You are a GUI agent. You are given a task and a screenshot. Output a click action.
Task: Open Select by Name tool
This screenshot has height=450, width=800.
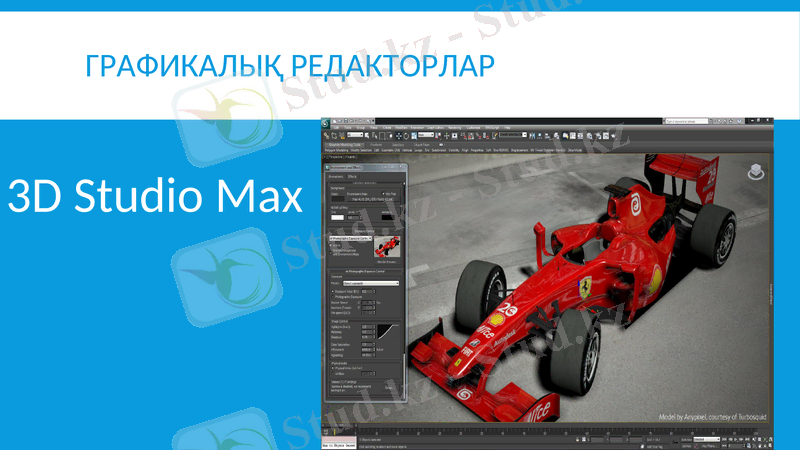pyautogui.click(x=374, y=136)
